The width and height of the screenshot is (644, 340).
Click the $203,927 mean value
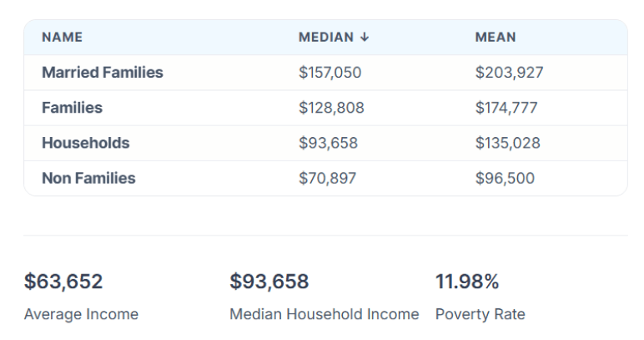pyautogui.click(x=509, y=73)
